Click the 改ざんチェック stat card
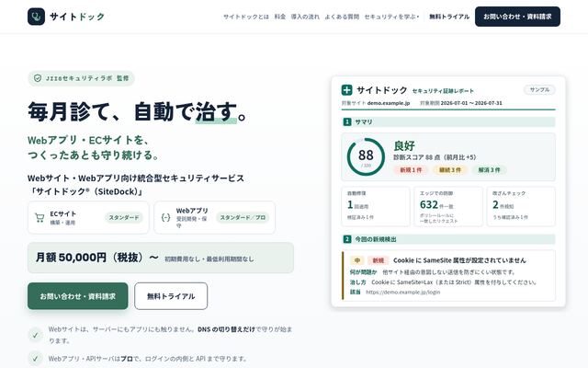Screen dimensions: 588x368 [521, 206]
